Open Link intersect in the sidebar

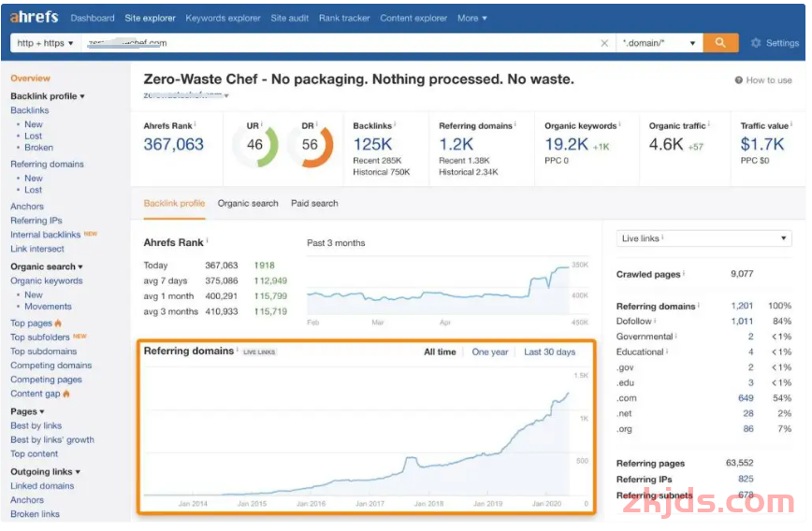[37, 250]
